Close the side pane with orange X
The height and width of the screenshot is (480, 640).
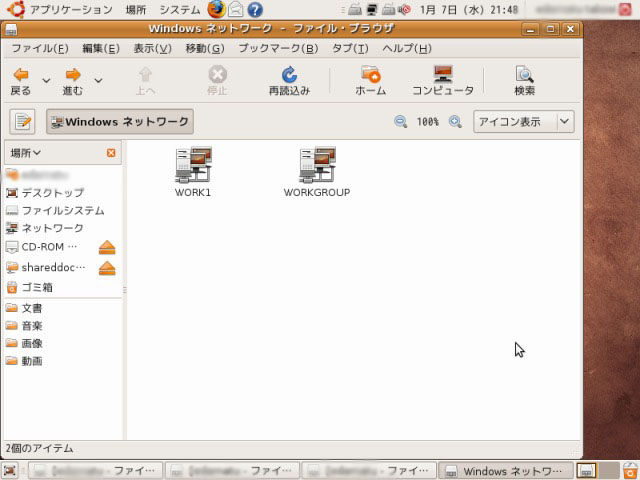[x=111, y=153]
